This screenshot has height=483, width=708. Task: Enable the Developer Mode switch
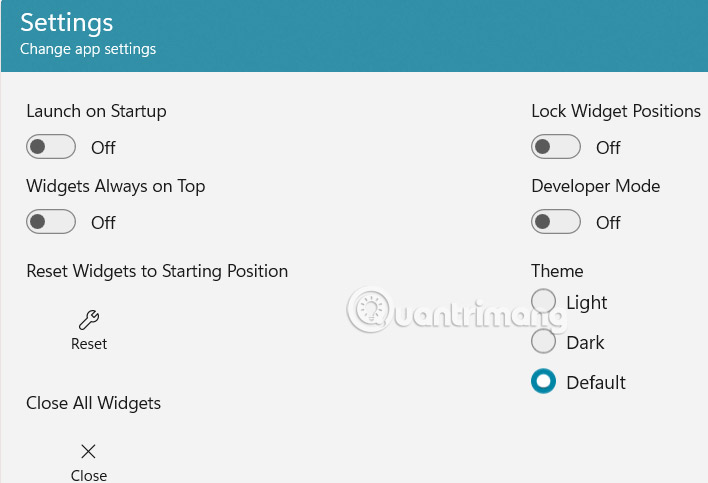coord(556,222)
